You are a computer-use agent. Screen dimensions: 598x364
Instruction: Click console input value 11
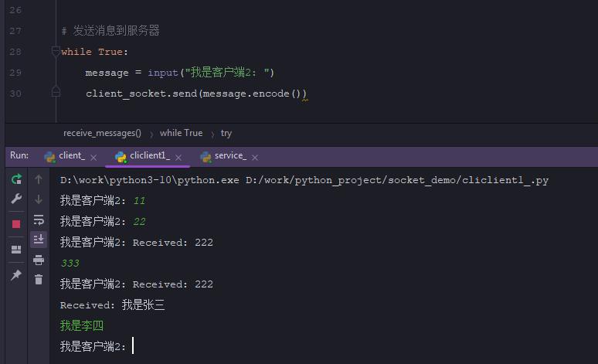[140, 201]
